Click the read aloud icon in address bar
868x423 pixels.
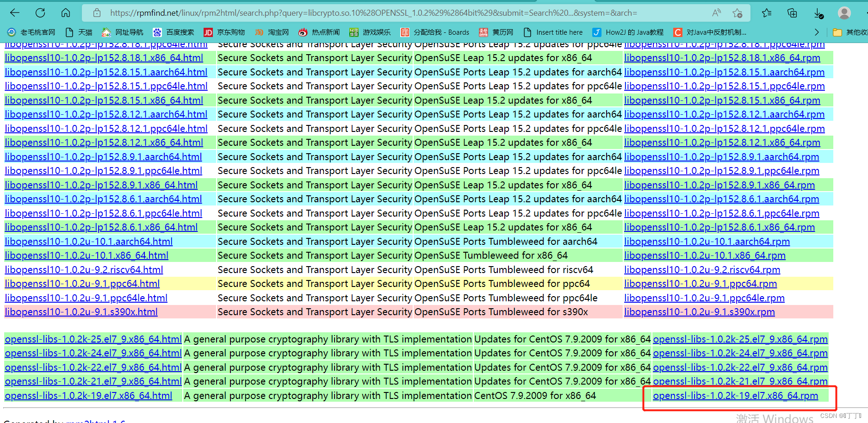point(716,13)
